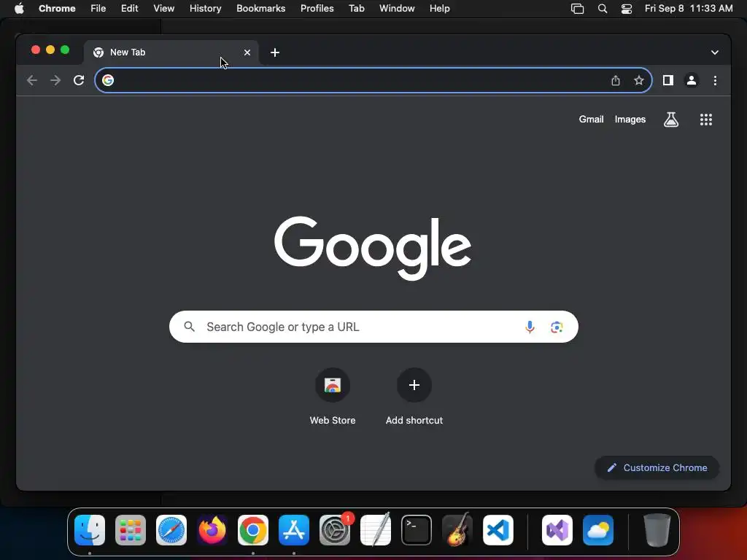Click the Google search box
747x560 pixels.
(373, 327)
